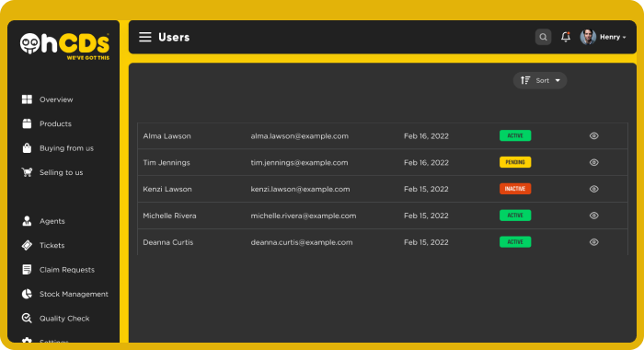The image size is (644, 350).
Task: Navigate to Tickets
Action: tap(52, 245)
